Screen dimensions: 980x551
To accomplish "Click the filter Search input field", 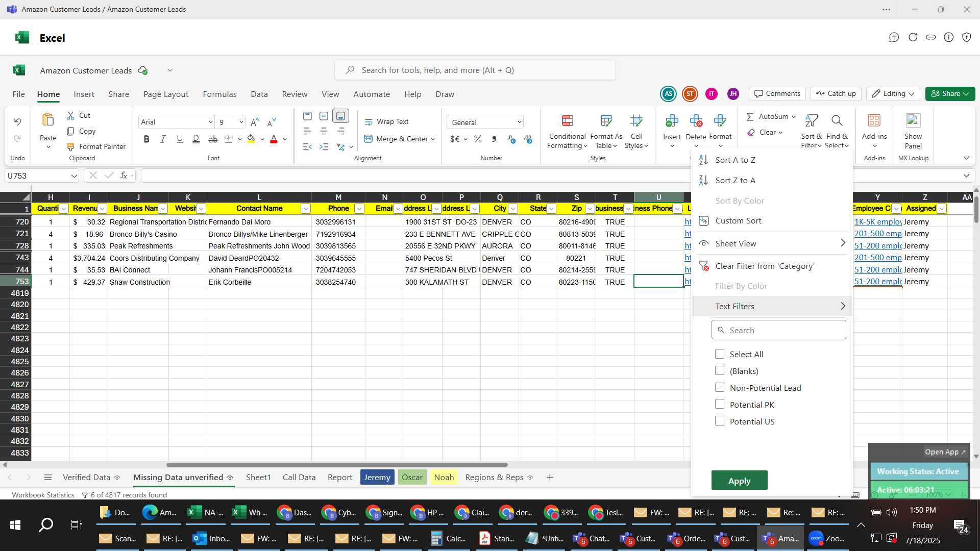I will 778,330.
